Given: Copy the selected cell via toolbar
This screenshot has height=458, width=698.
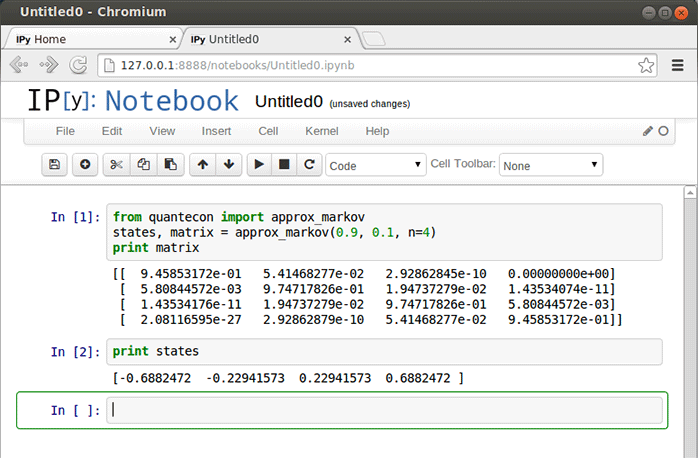Looking at the screenshot, I should coord(143,165).
